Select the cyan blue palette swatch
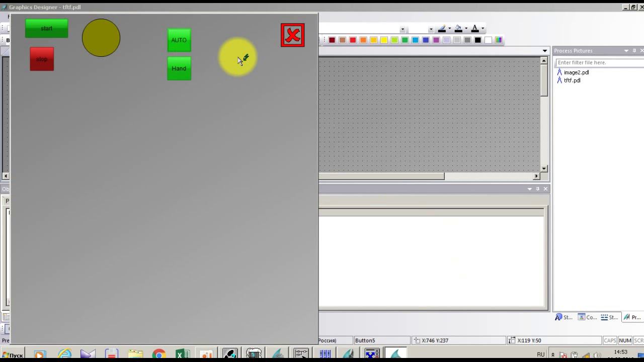 coord(415,40)
